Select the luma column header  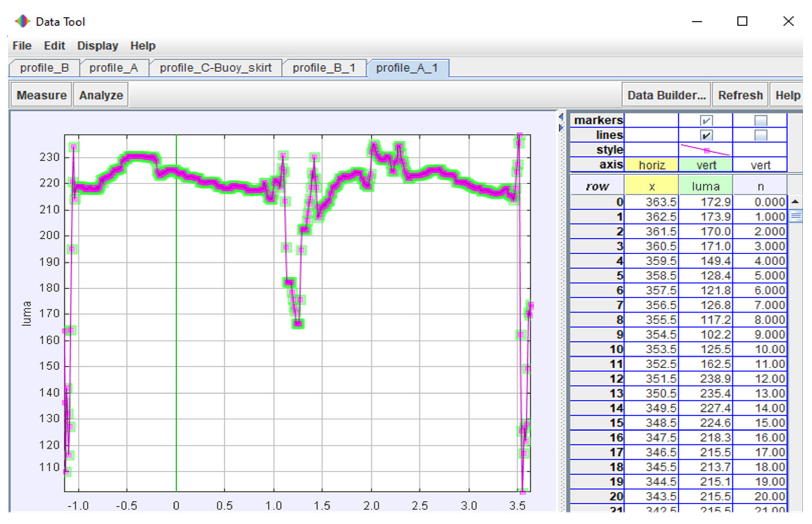[706, 186]
